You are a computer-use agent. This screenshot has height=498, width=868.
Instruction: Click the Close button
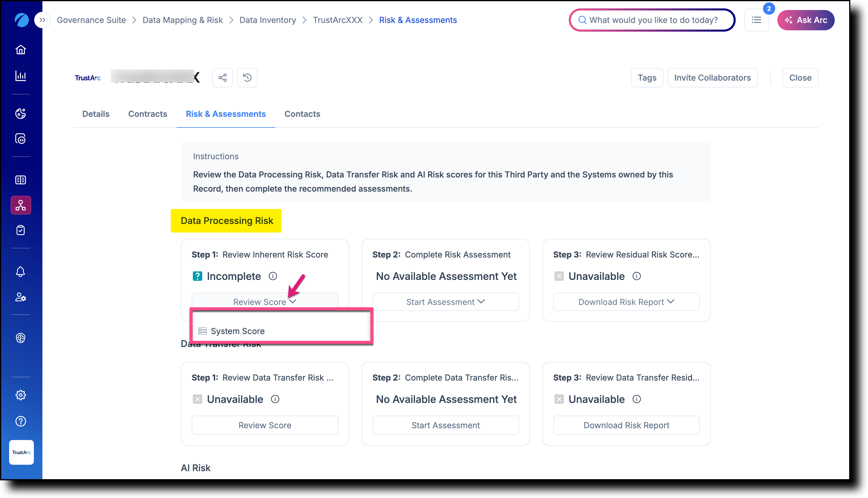[x=800, y=78]
